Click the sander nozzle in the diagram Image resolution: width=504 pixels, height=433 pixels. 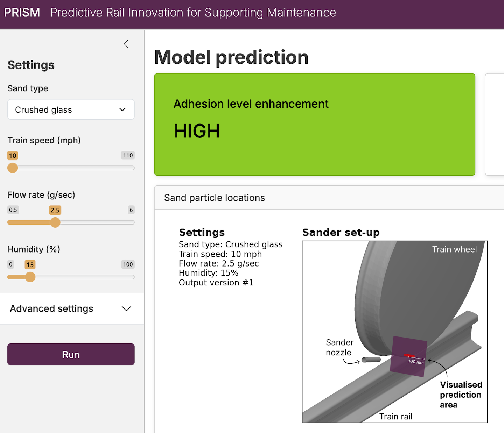coord(371,360)
